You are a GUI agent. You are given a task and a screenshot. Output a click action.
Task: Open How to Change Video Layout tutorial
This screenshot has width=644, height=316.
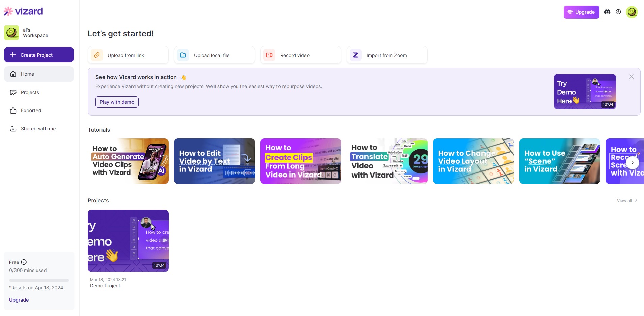[473, 161]
